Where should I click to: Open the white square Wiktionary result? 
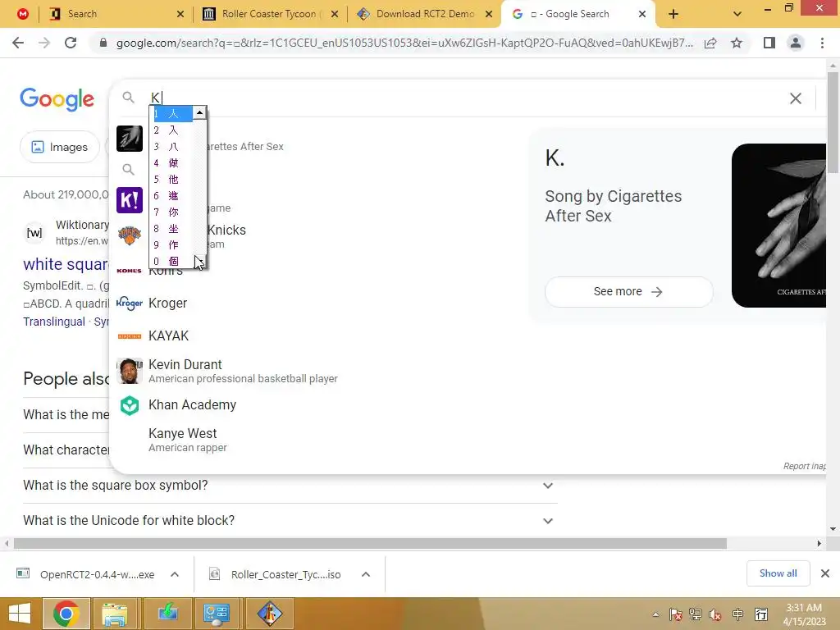coord(66,264)
